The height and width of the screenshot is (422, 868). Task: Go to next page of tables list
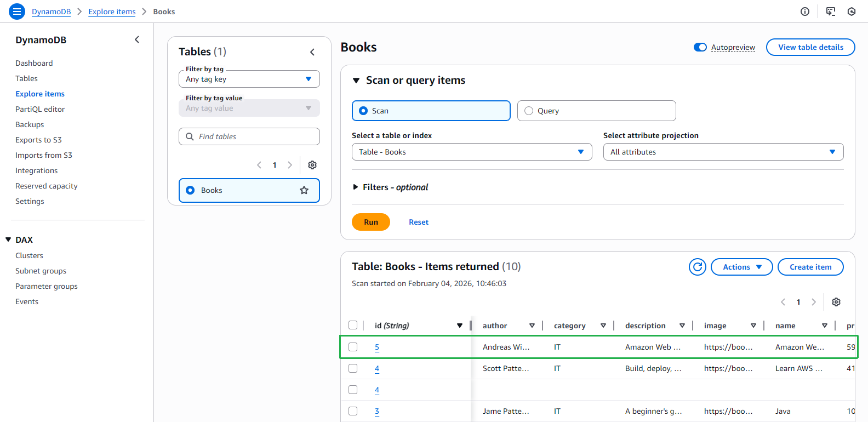(x=290, y=165)
